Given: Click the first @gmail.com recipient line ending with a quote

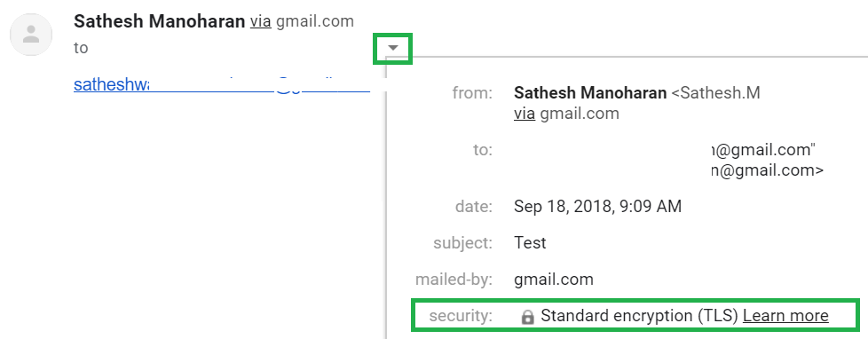Looking at the screenshot, I should (x=763, y=150).
